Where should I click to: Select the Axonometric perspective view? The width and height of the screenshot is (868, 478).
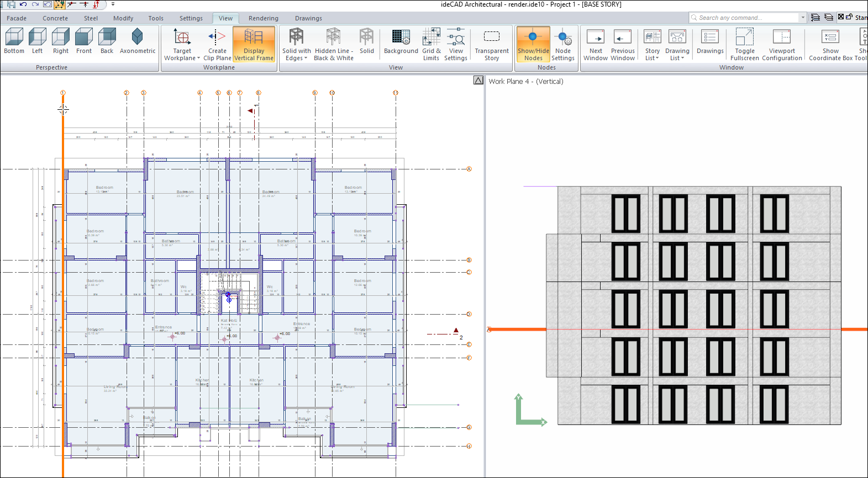coord(137,42)
